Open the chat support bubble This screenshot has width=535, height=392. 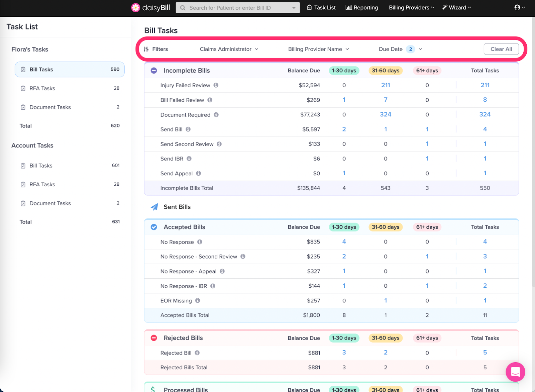(x=515, y=372)
